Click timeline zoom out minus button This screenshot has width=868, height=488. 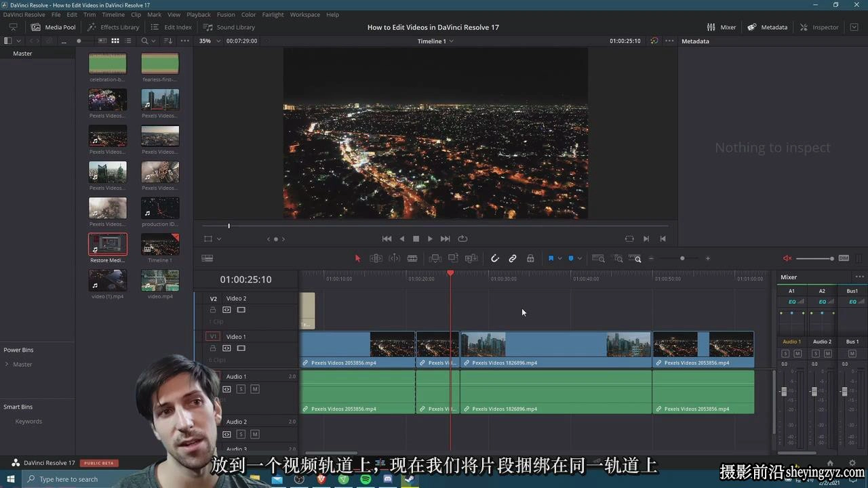click(651, 258)
